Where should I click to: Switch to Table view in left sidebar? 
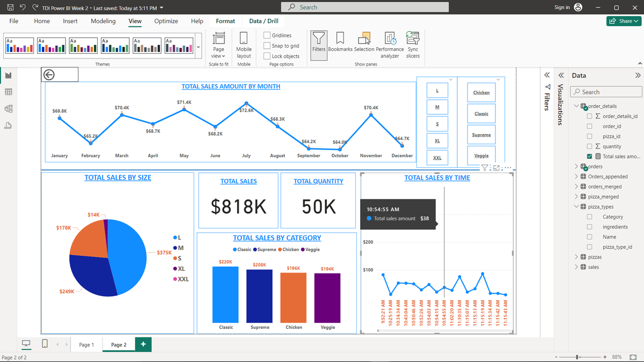(9, 92)
